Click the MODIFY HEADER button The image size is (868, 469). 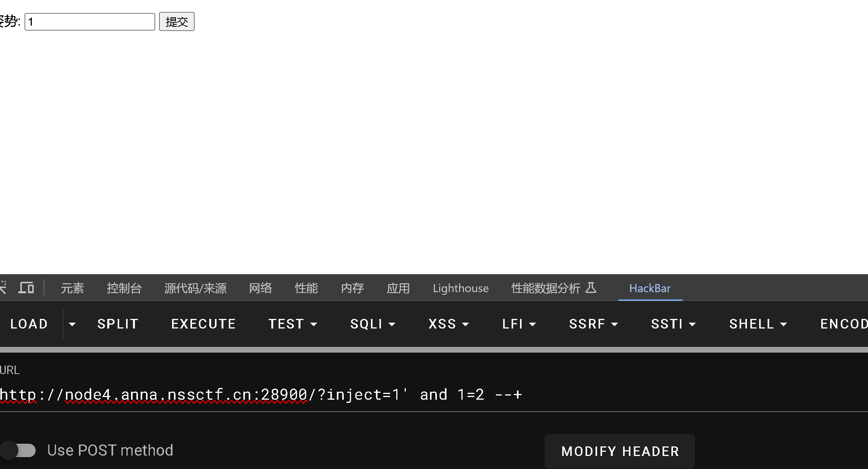point(620,451)
